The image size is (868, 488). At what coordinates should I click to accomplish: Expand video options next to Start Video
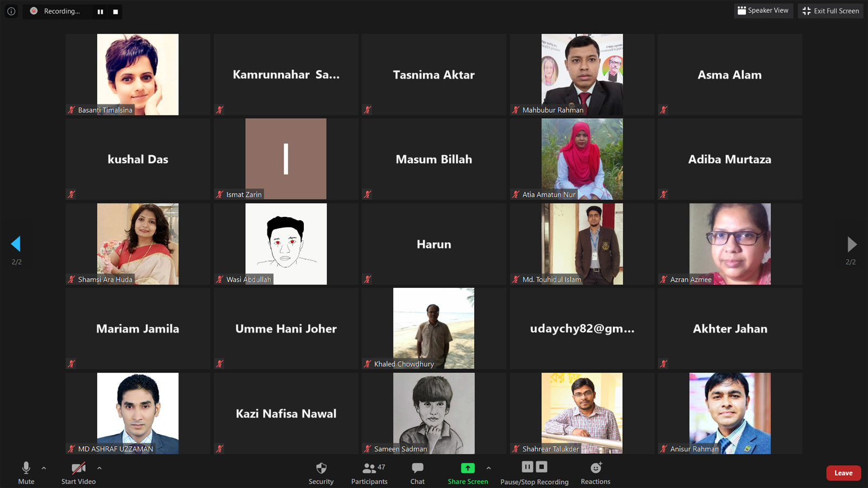pyautogui.click(x=99, y=468)
